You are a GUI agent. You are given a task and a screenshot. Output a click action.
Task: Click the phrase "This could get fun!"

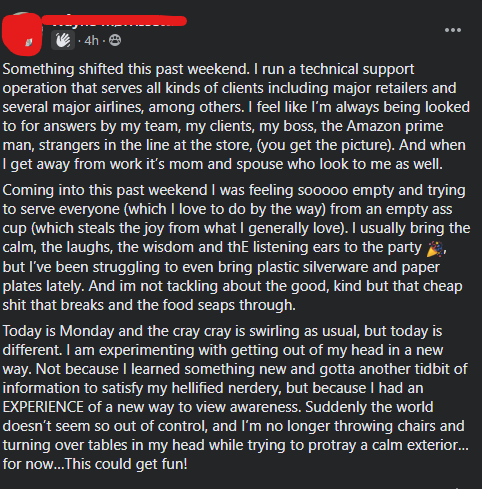point(126,464)
